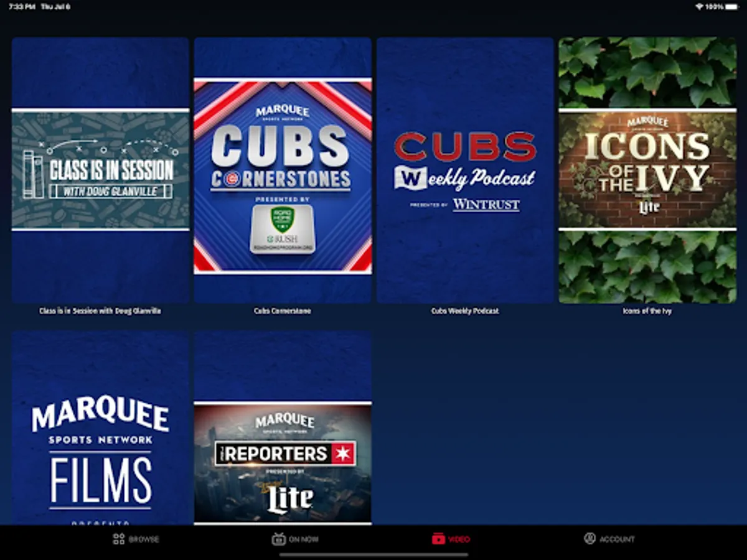Tap the 7:33 PM clock

click(22, 6)
